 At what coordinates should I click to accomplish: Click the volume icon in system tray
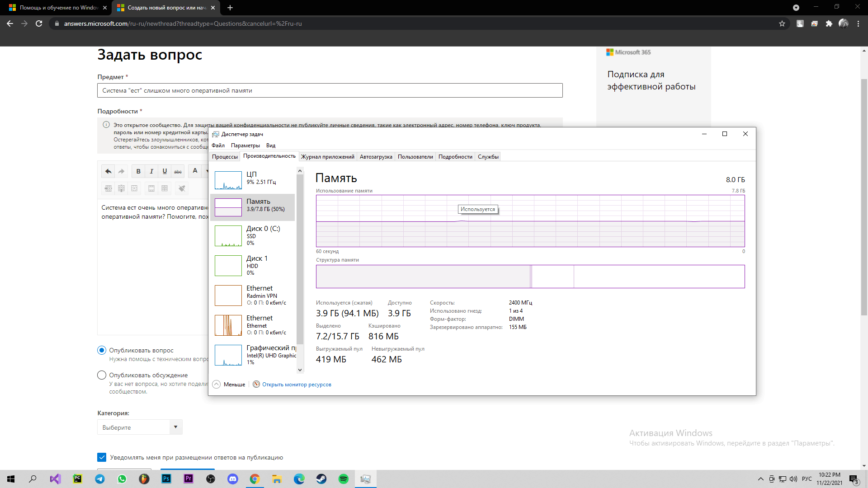(793, 479)
